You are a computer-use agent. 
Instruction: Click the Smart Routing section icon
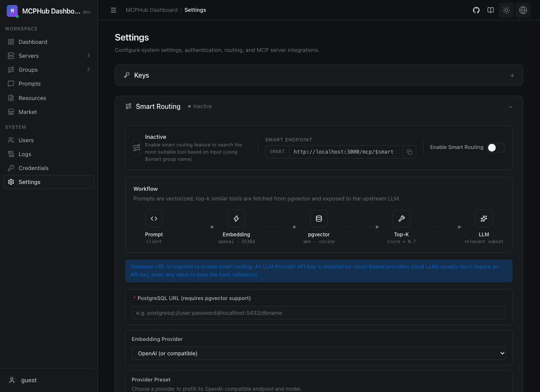point(128,106)
